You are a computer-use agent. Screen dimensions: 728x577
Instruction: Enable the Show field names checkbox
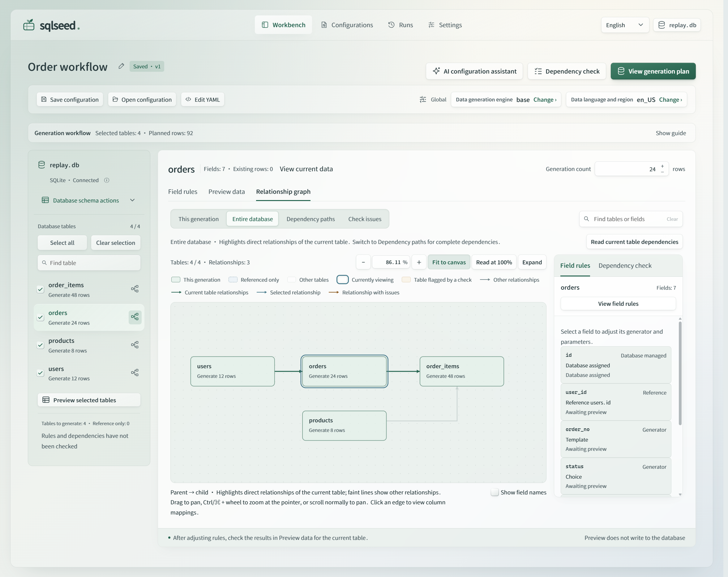coord(495,492)
